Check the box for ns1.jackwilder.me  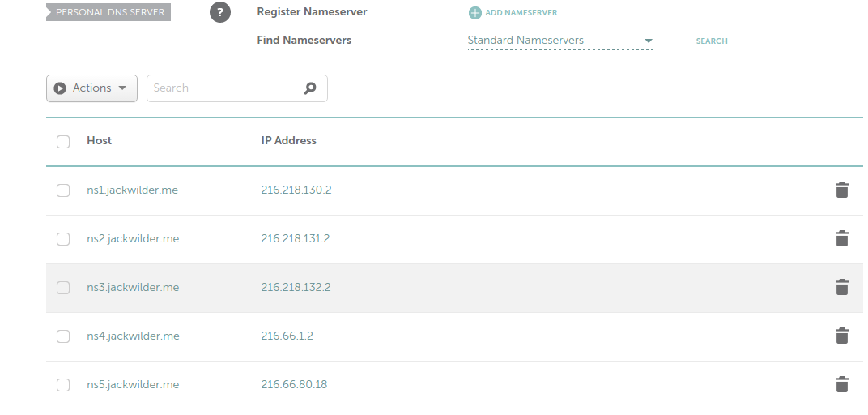(x=63, y=190)
